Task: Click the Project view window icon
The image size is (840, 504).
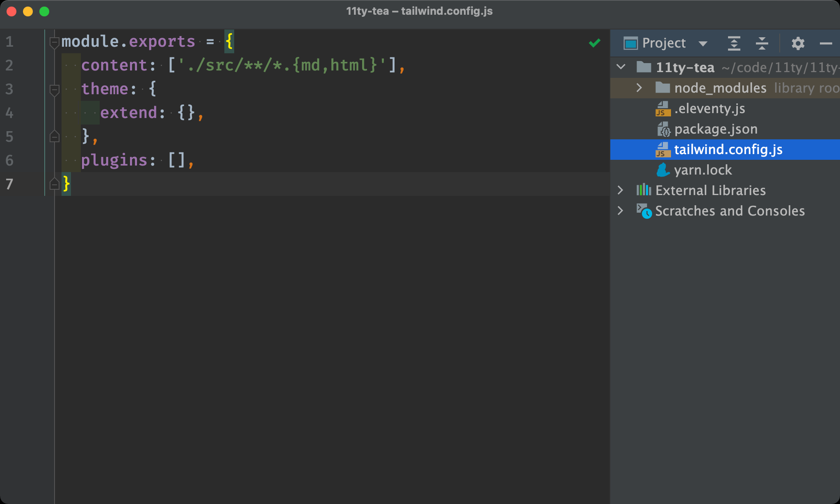Action: coord(630,43)
